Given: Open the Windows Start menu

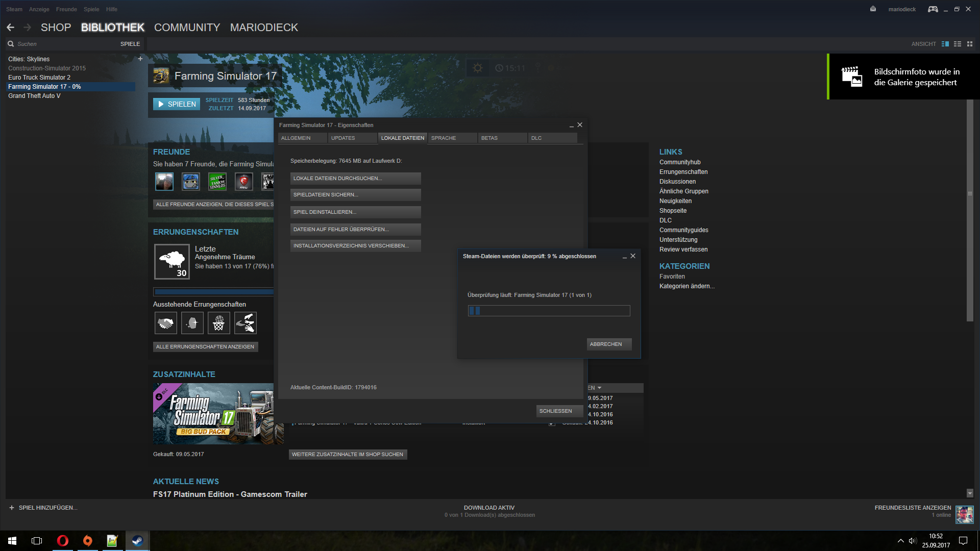Looking at the screenshot, I should (12, 541).
